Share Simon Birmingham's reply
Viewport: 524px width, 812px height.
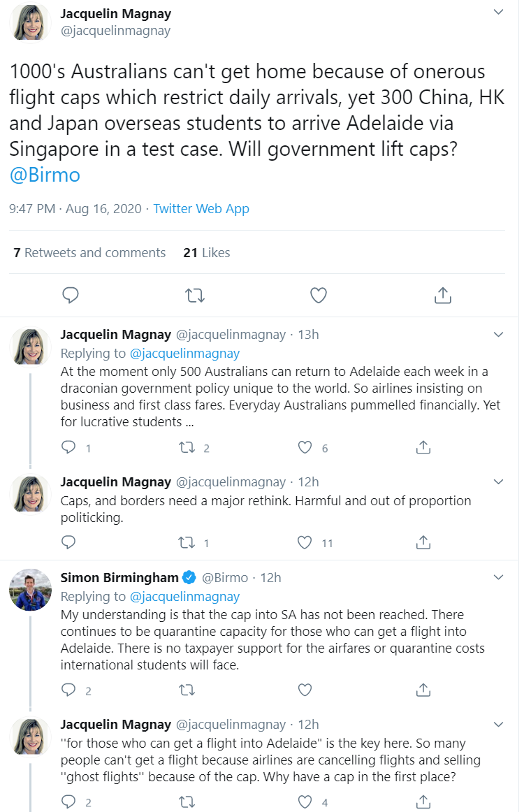pos(423,690)
